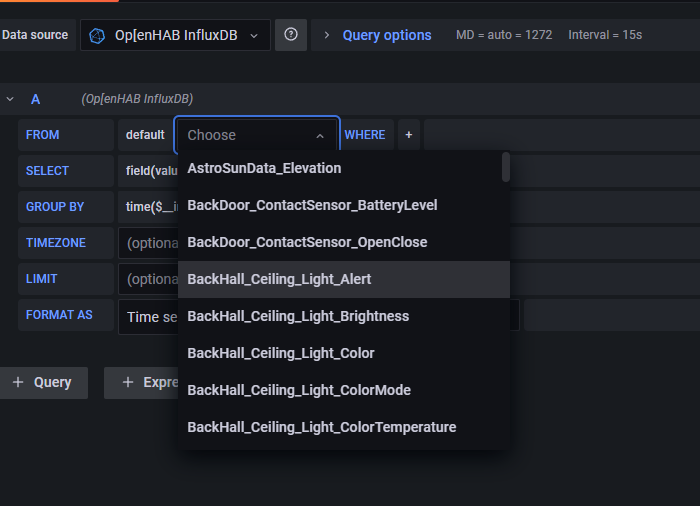The height and width of the screenshot is (506, 700).
Task: Click the default retention policy segment
Action: 145,135
